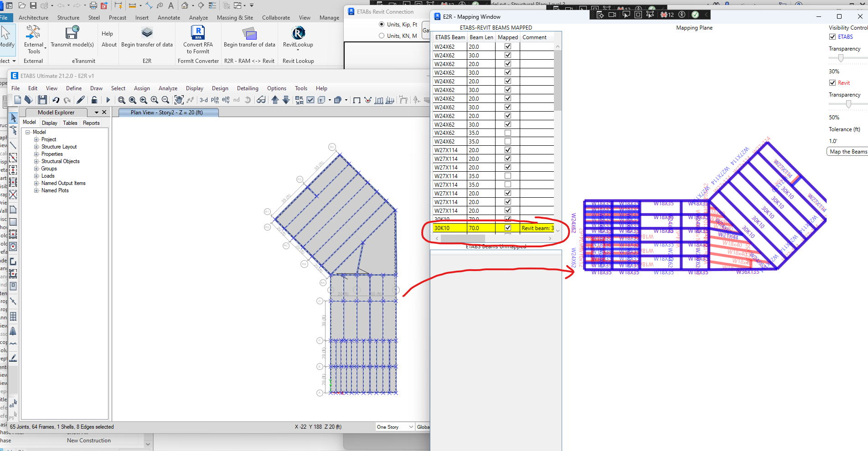Image resolution: width=868 pixels, height=451 pixels.
Task: Switch to the Model Explorer Tables tab
Action: (x=70, y=123)
